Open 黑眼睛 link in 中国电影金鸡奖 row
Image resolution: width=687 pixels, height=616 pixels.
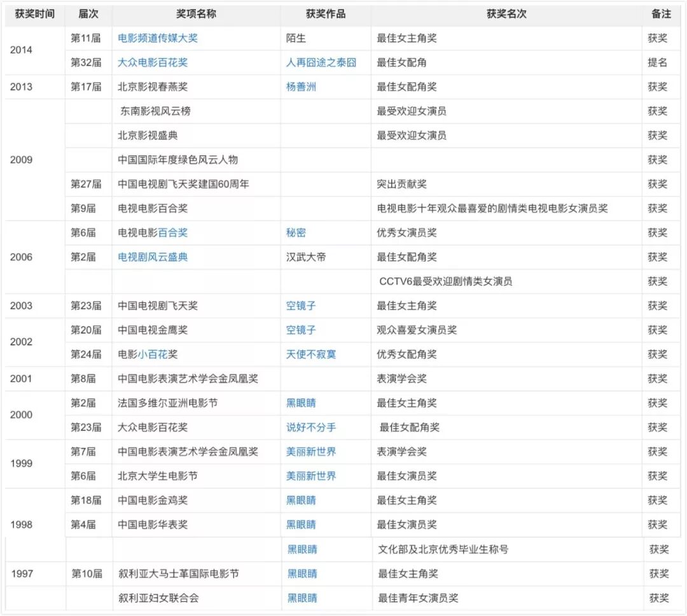pos(301,500)
